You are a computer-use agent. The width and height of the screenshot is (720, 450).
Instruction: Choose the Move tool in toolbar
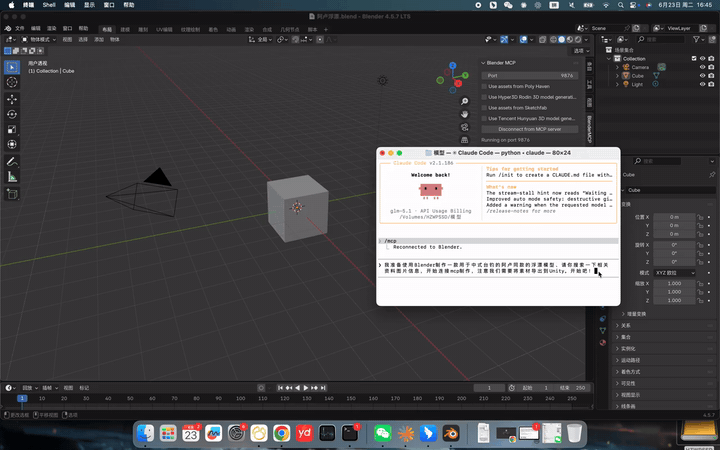[x=12, y=99]
